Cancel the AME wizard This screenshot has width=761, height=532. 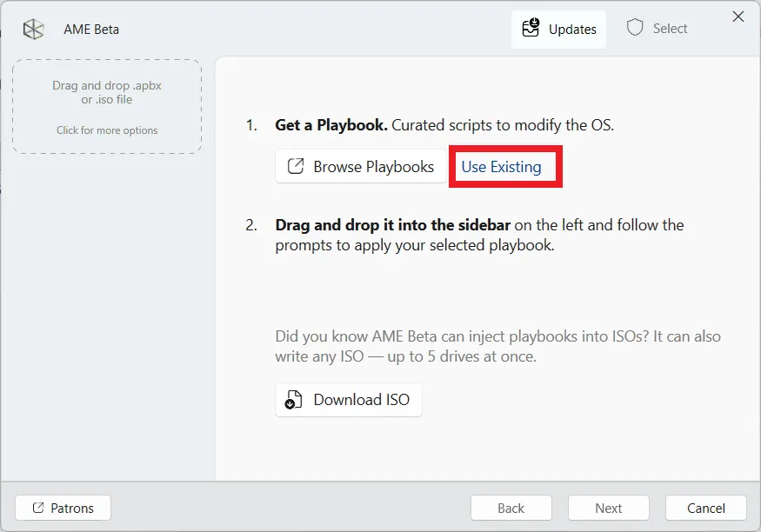coord(705,508)
